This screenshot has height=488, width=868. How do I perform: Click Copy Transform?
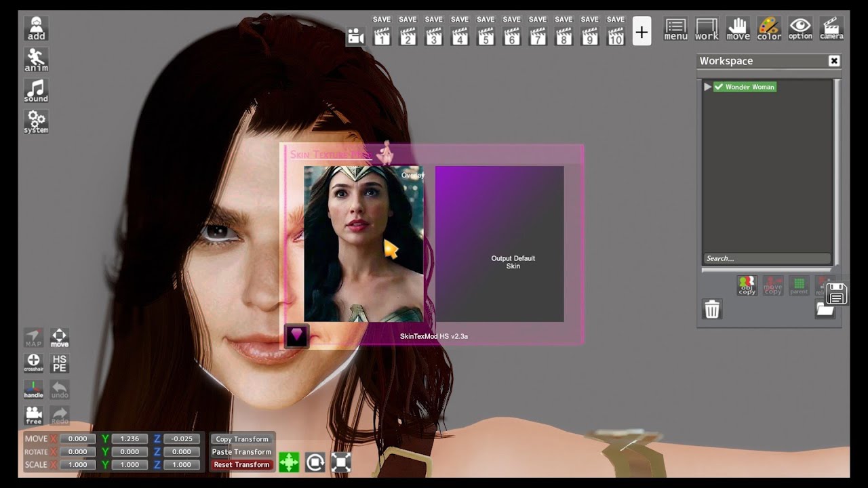(242, 439)
